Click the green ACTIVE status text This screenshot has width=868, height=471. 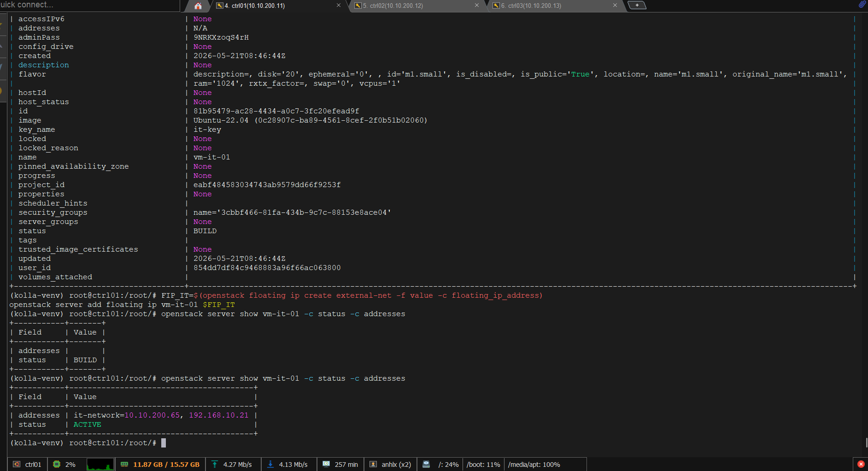pos(88,424)
